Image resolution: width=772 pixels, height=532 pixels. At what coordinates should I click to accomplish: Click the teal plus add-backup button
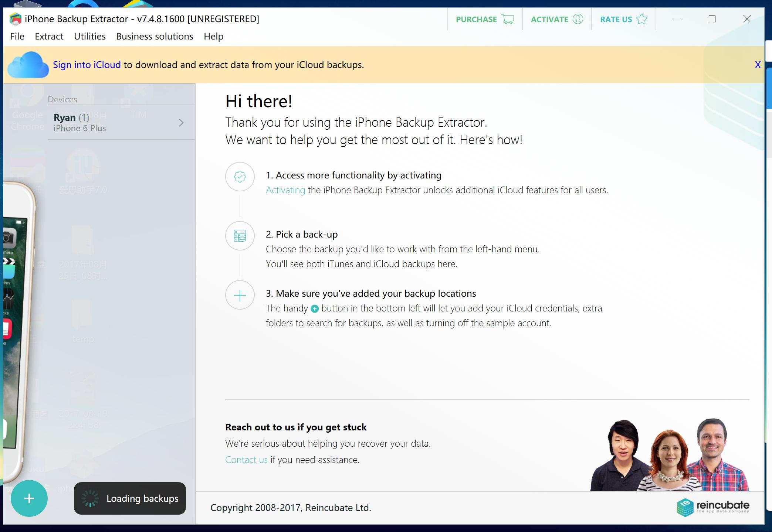(29, 498)
